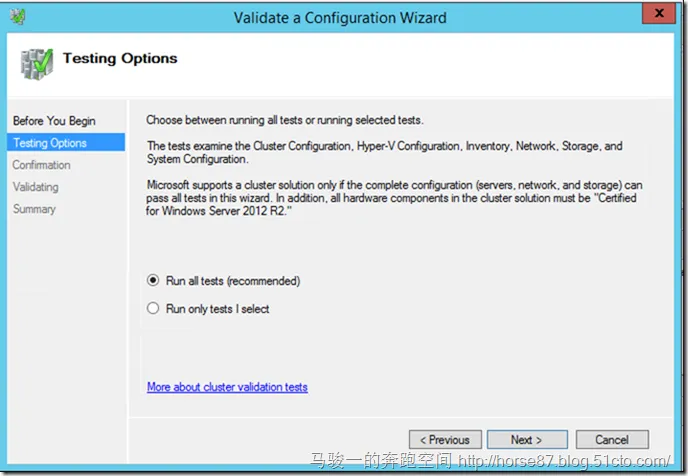This screenshot has height=476, width=688.
Task: Click the Validating step in the sidebar
Action: [35, 187]
